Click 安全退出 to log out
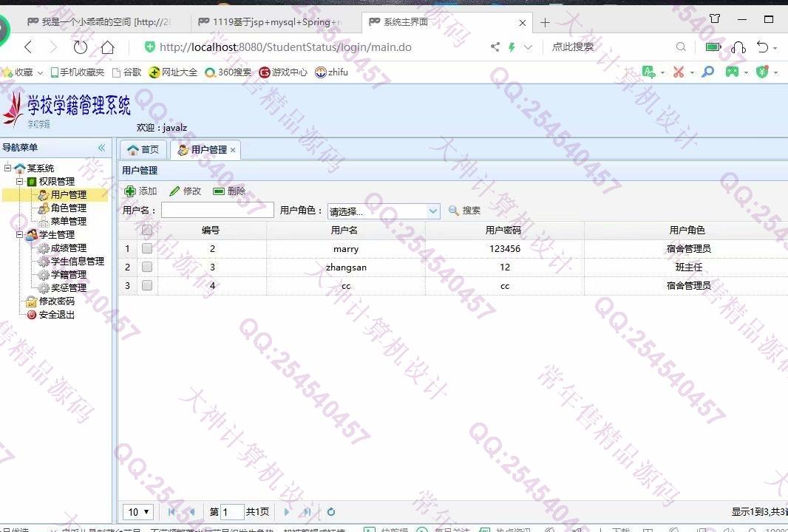Image resolution: width=788 pixels, height=532 pixels. 57,315
